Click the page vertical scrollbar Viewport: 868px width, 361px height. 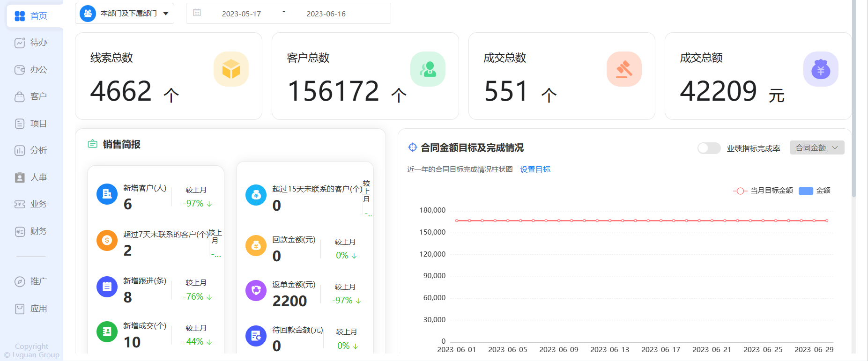click(854, 98)
